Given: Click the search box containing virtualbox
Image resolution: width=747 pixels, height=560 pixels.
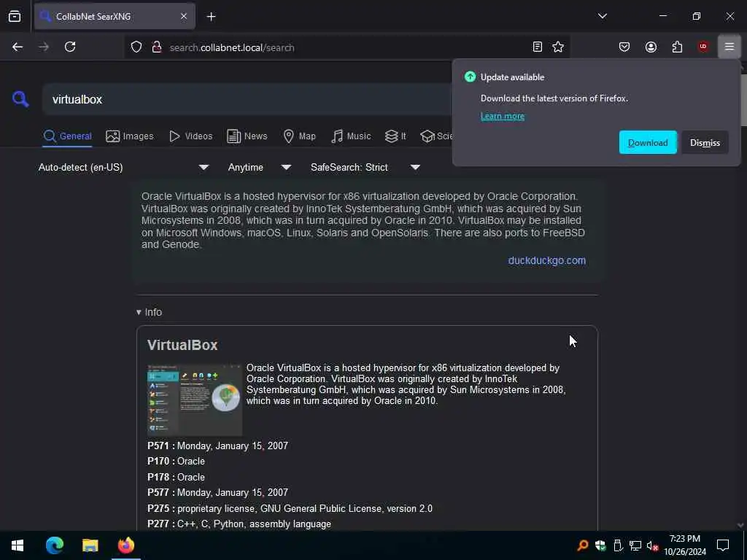Looking at the screenshot, I should pyautogui.click(x=247, y=99).
